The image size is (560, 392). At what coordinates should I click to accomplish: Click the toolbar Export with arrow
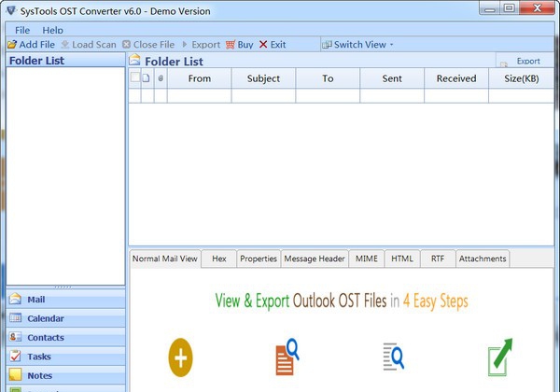pyautogui.click(x=202, y=45)
